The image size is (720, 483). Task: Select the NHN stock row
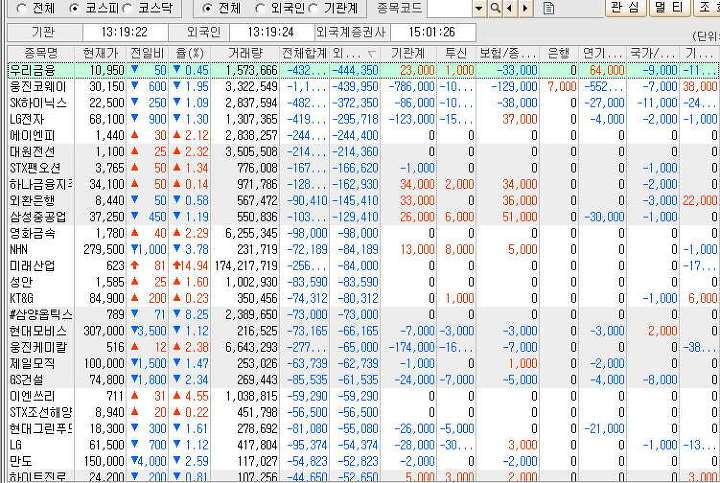[x=363, y=249]
